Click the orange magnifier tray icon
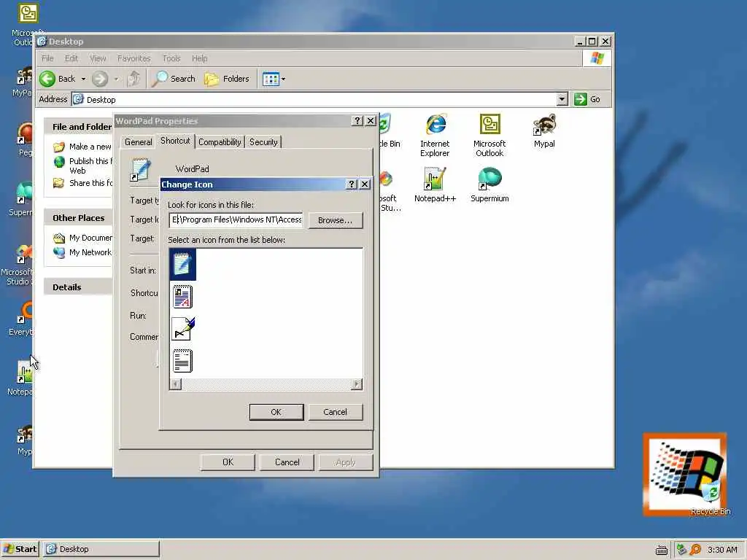This screenshot has height=560, width=747. pyautogui.click(x=696, y=550)
